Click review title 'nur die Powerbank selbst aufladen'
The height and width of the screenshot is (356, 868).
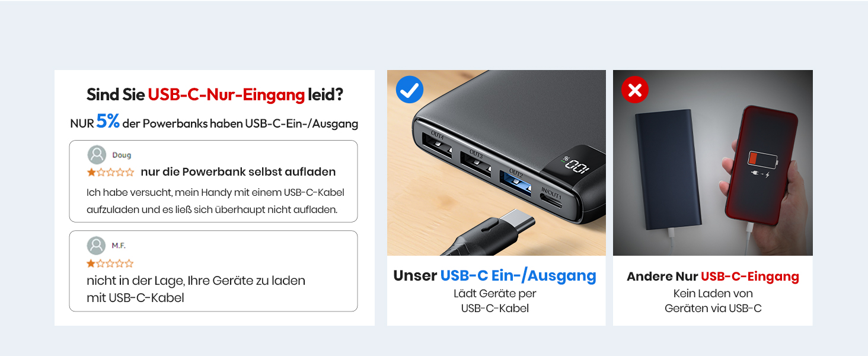[238, 172]
